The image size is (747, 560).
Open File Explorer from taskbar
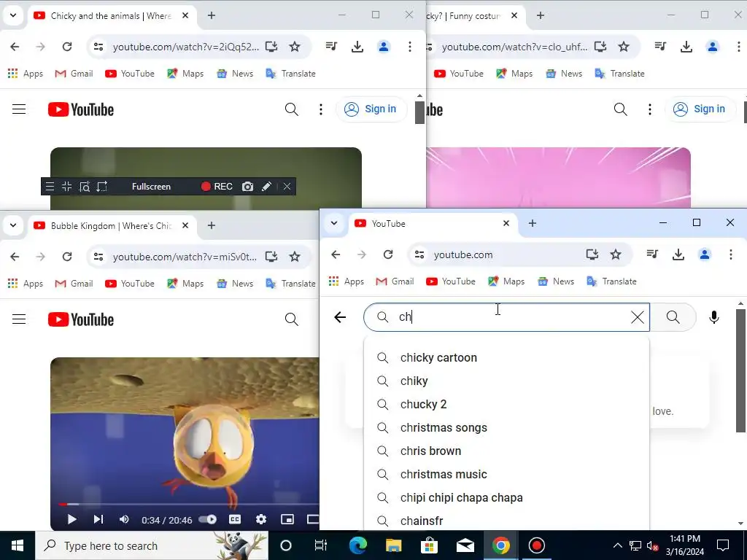pyautogui.click(x=393, y=545)
